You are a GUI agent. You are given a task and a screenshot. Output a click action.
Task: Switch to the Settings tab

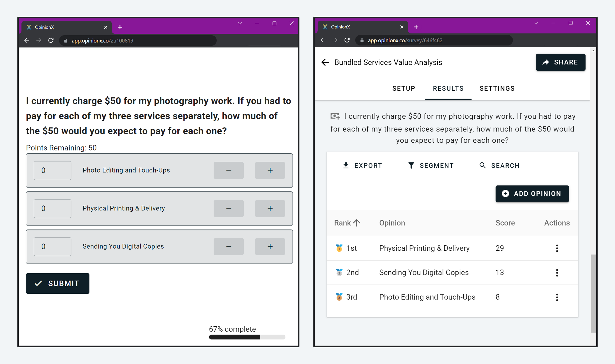pos(497,88)
